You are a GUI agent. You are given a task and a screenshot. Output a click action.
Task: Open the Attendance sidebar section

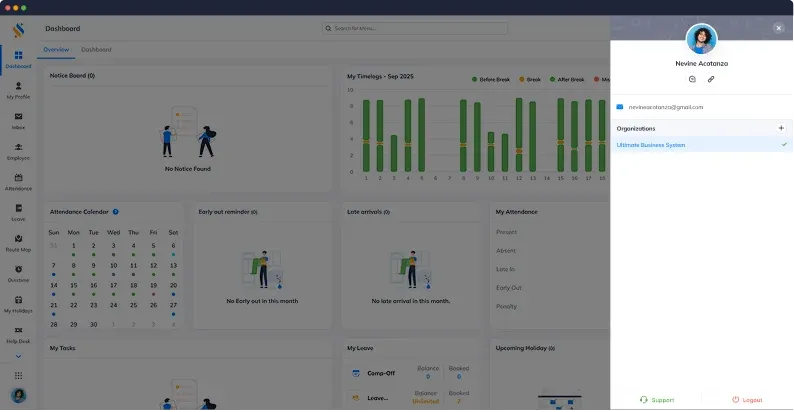[x=18, y=182]
